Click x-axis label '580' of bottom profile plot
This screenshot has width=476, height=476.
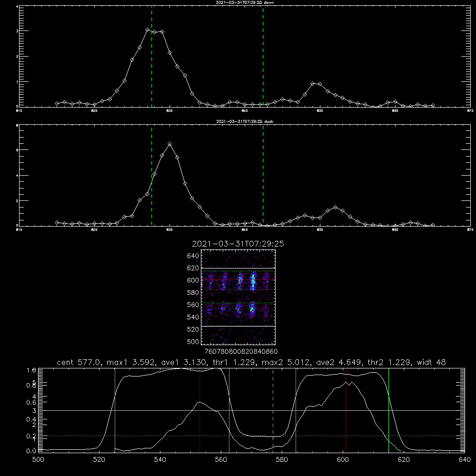[x=282, y=460]
